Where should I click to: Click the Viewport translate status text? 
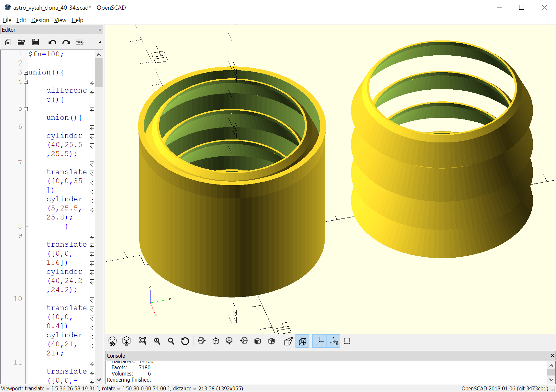click(122, 388)
